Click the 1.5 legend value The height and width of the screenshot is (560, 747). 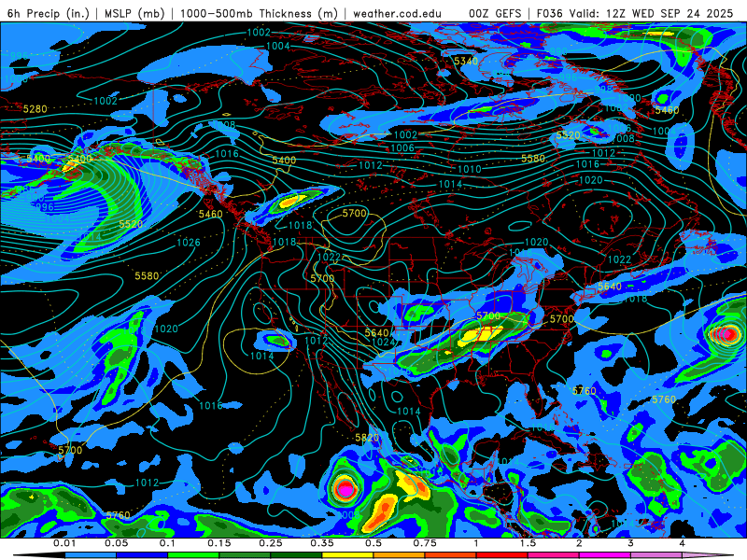click(528, 543)
